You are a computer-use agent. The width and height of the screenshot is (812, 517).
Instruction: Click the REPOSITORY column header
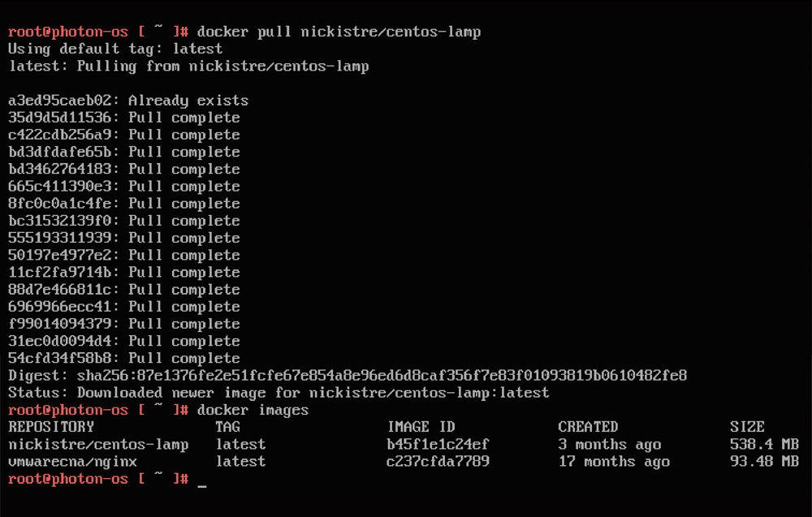point(51,427)
